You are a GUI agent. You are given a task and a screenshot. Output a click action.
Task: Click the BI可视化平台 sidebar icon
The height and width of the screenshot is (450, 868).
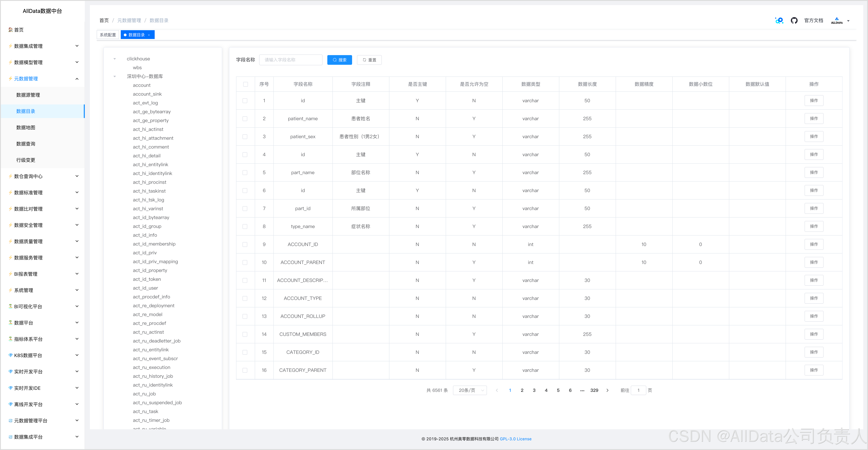pos(11,307)
